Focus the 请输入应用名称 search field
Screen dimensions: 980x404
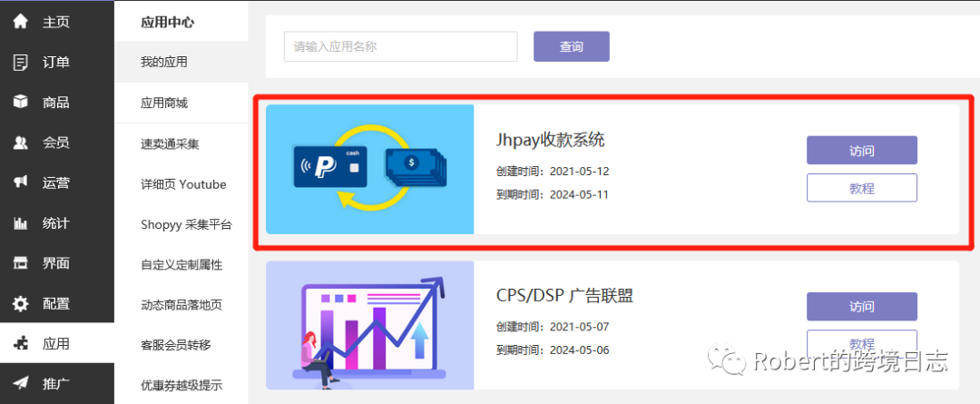[x=401, y=46]
